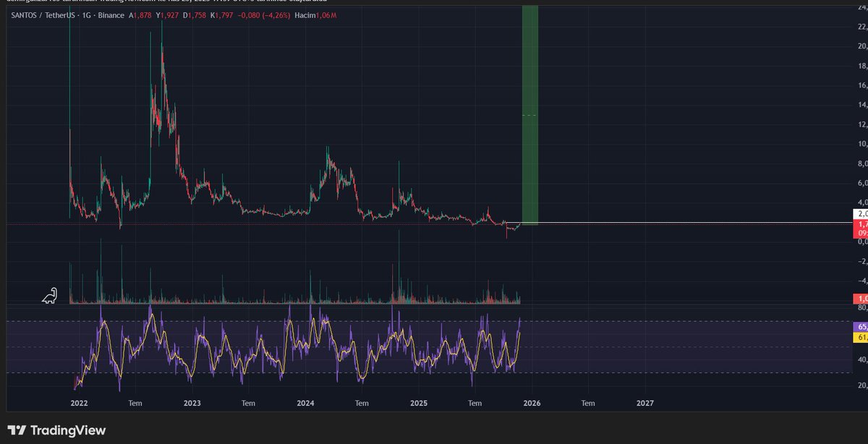Open the SANTOS / TetherUS symbol selector

pyautogui.click(x=43, y=15)
